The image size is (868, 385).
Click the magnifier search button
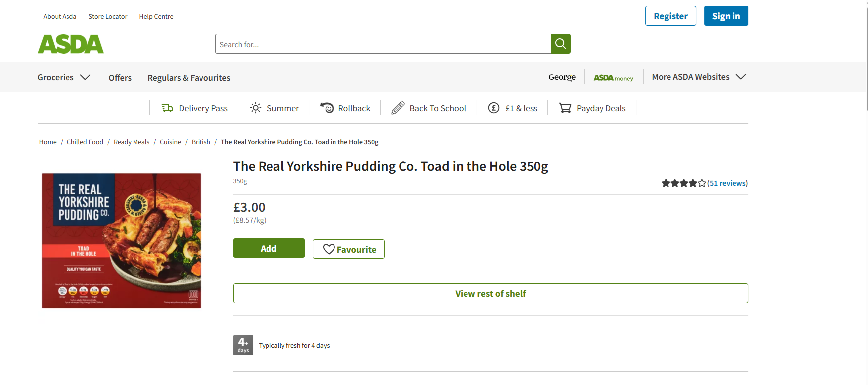[560, 44]
